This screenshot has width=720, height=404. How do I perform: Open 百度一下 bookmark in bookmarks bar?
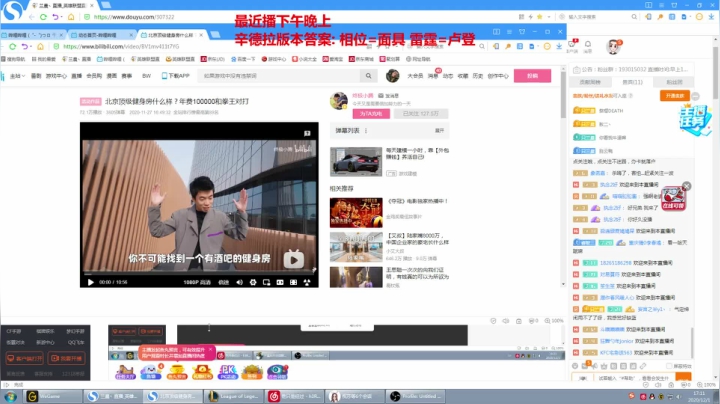pos(243,59)
